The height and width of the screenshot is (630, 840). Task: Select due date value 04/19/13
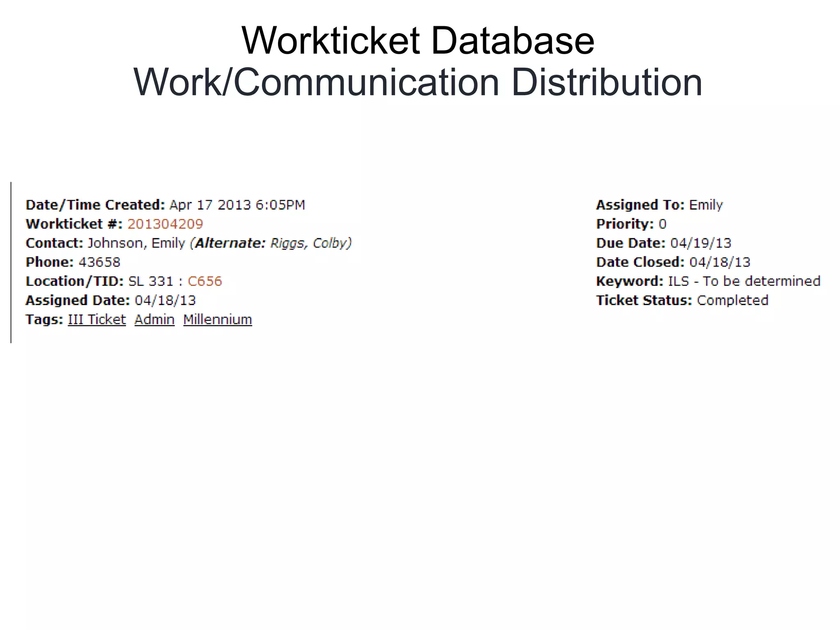pyautogui.click(x=701, y=243)
